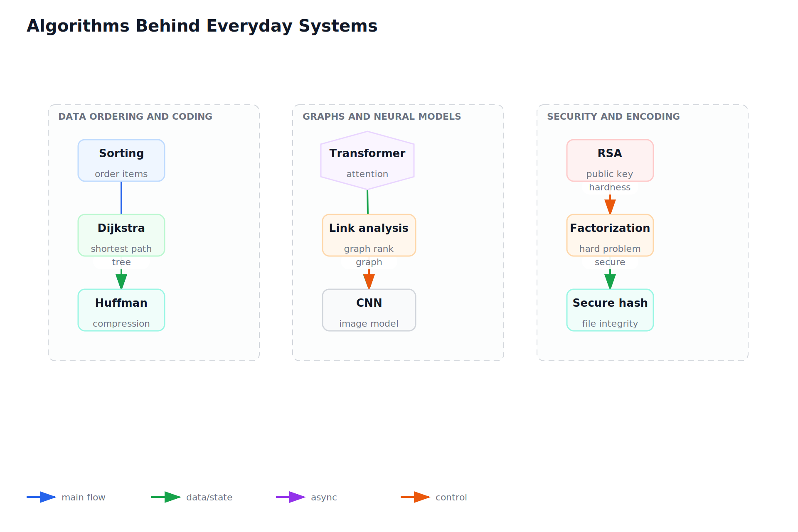The height and width of the screenshot is (532, 798).
Task: Click the 'data/state' legend label
Action: point(209,498)
